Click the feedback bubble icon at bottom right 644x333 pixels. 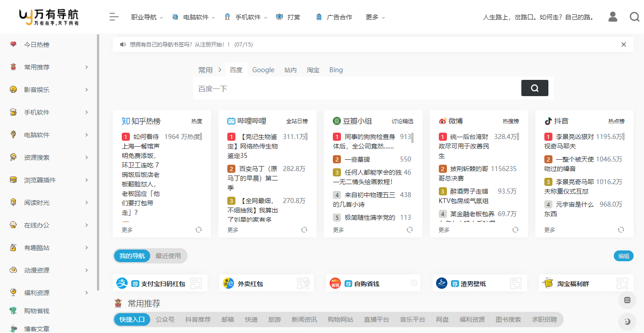pos(627,300)
